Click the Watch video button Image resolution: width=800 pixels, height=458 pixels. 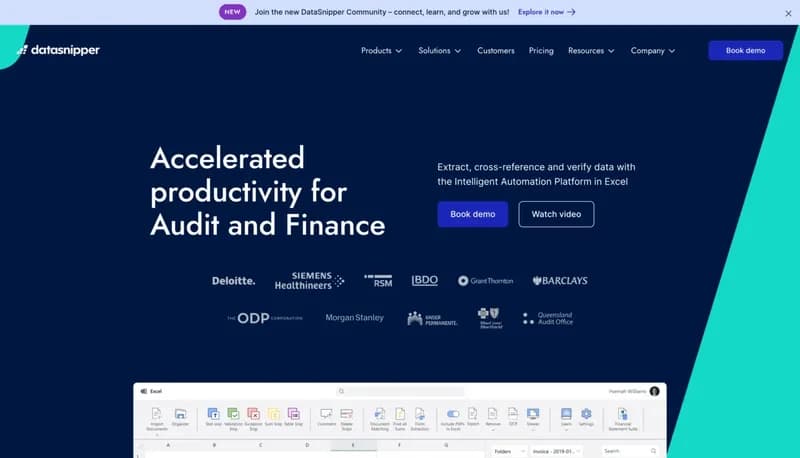tap(556, 214)
